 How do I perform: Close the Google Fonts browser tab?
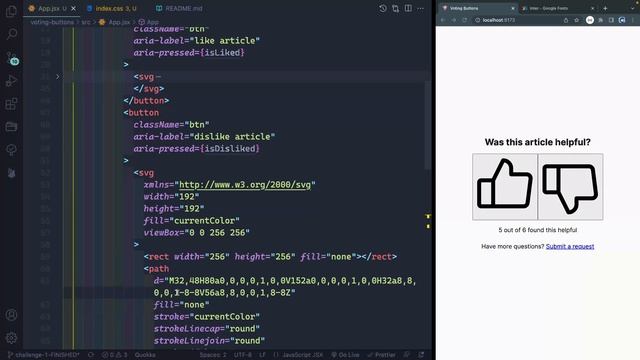pyautogui.click(x=593, y=8)
